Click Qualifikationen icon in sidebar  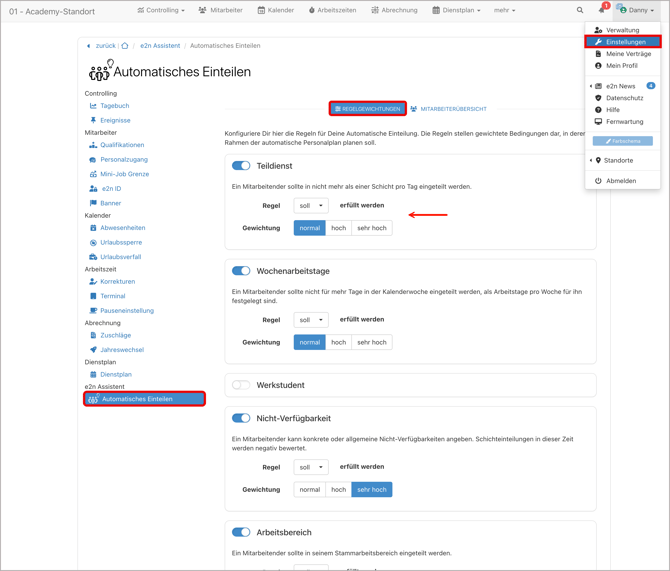click(93, 145)
